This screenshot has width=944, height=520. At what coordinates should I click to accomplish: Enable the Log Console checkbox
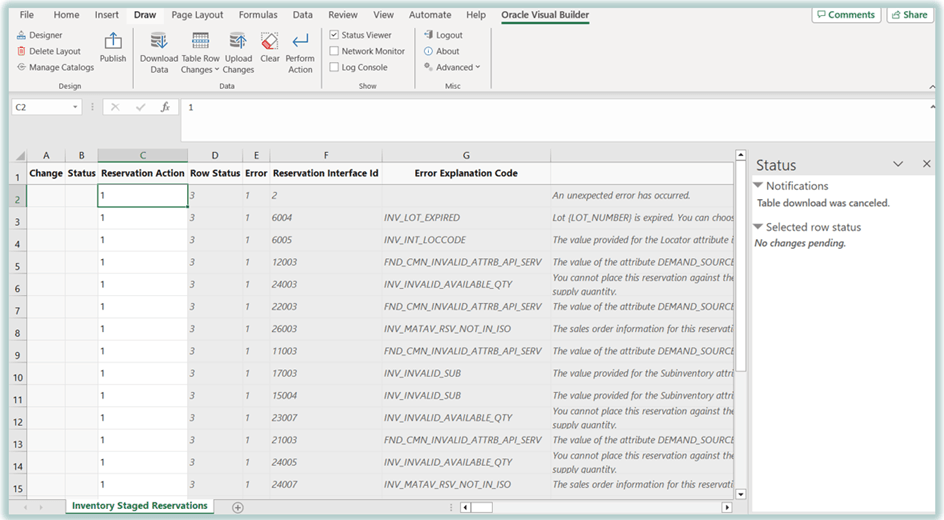pyautogui.click(x=334, y=67)
